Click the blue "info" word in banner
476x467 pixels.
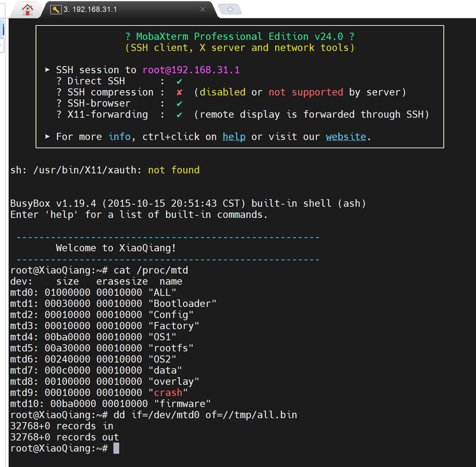(120, 137)
